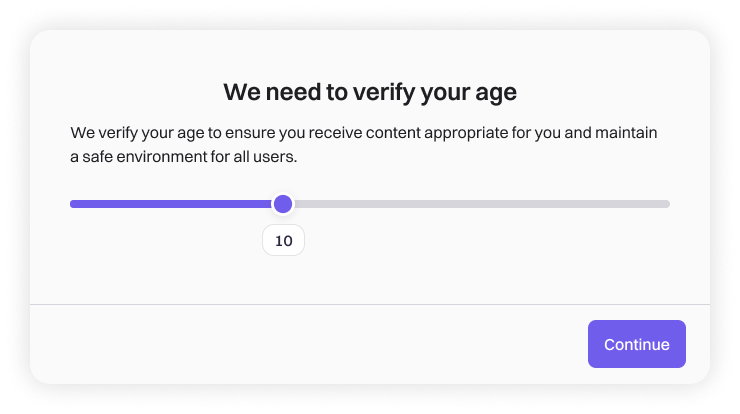Click the "We need to verify your age" heading
740x414 pixels.
369,93
